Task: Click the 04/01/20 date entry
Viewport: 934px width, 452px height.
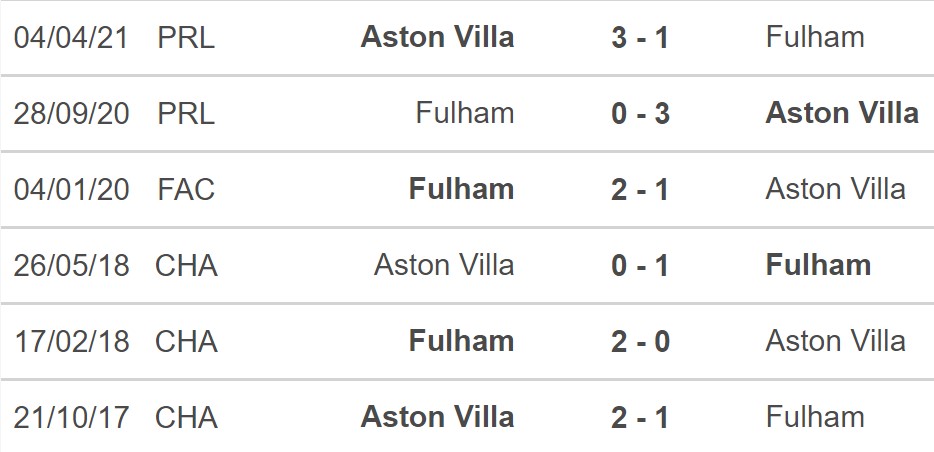Action: click(71, 189)
